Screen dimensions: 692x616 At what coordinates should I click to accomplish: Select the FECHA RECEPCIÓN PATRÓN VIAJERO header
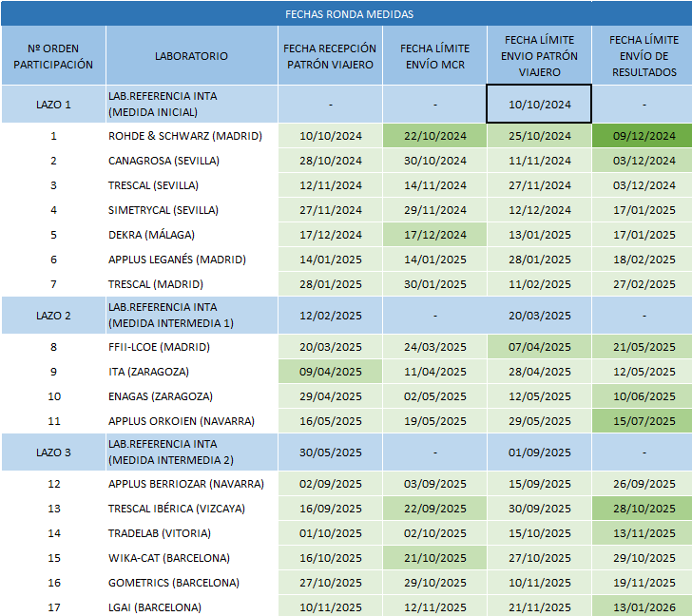click(331, 56)
